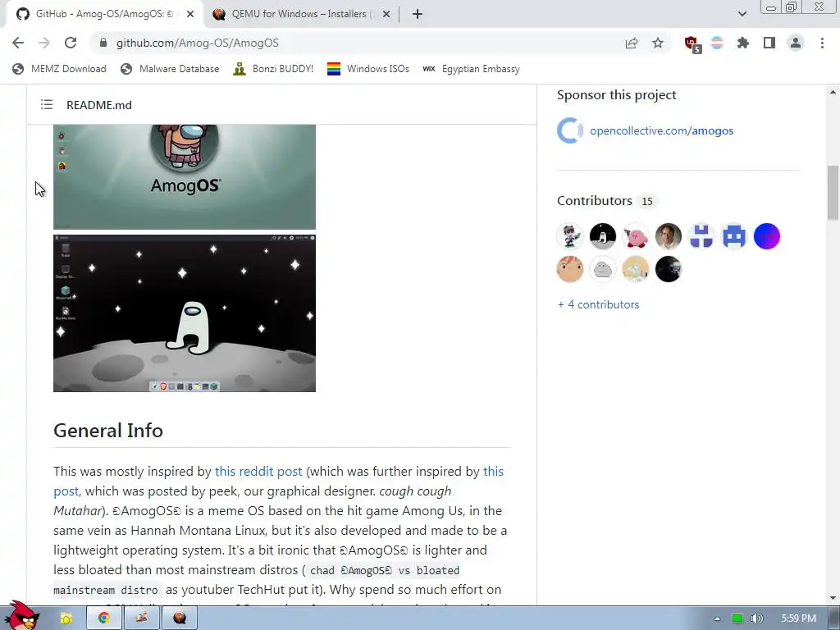Follow the second 'this post' link
The width and height of the screenshot is (840, 630).
coord(493,472)
